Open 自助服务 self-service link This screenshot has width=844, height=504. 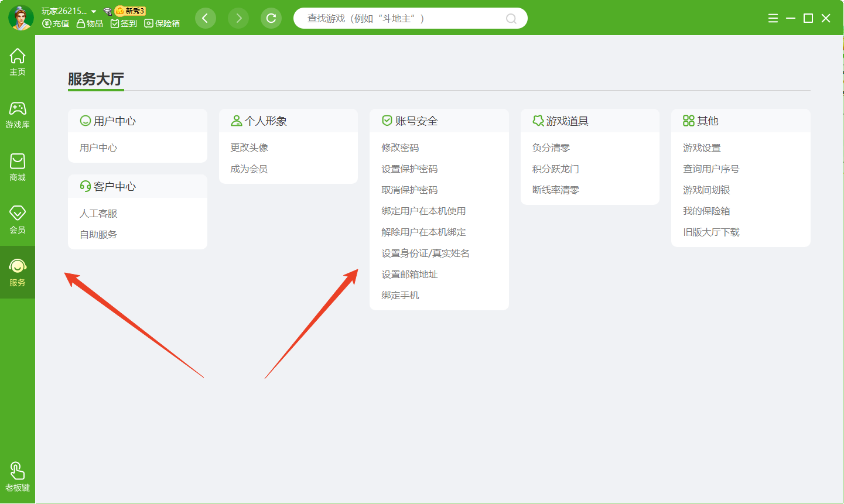coord(98,235)
